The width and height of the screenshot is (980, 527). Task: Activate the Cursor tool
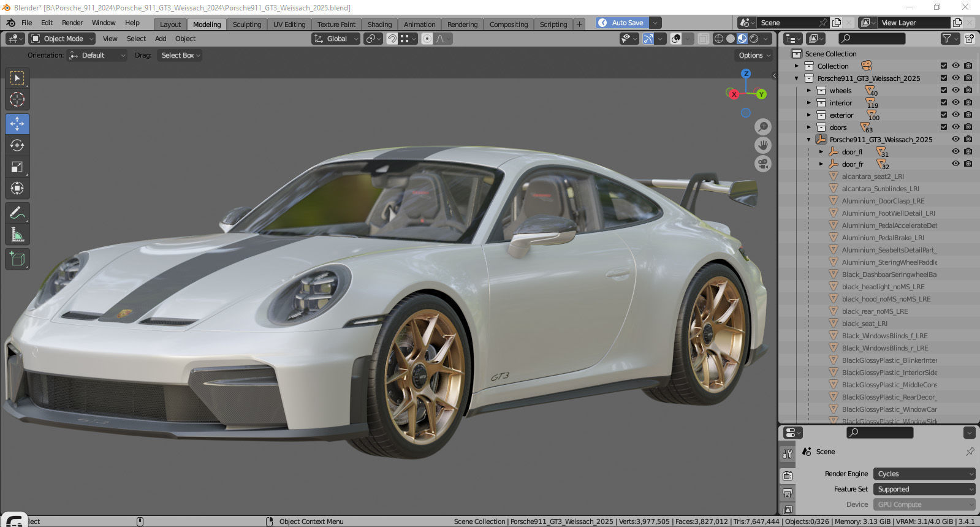[17, 99]
